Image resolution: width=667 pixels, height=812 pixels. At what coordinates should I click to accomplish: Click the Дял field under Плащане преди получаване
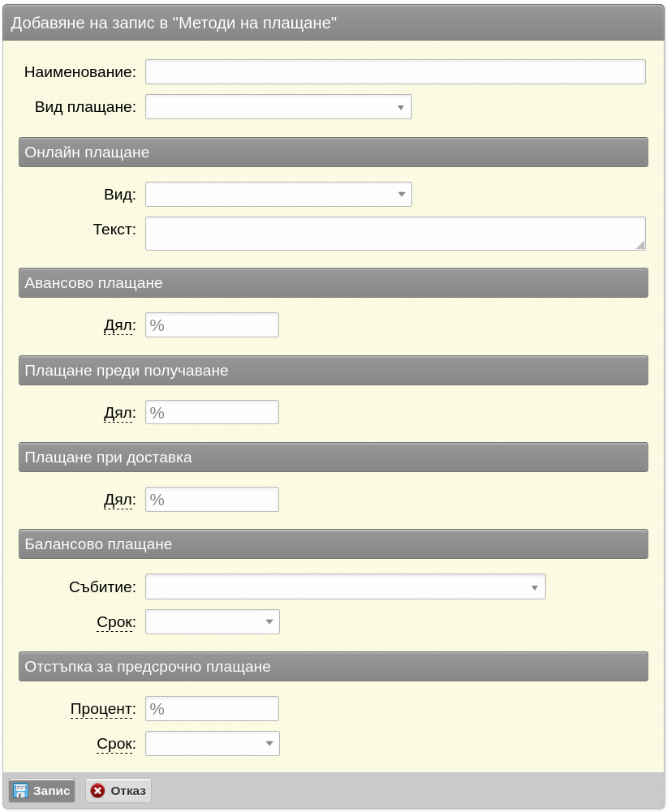(213, 412)
